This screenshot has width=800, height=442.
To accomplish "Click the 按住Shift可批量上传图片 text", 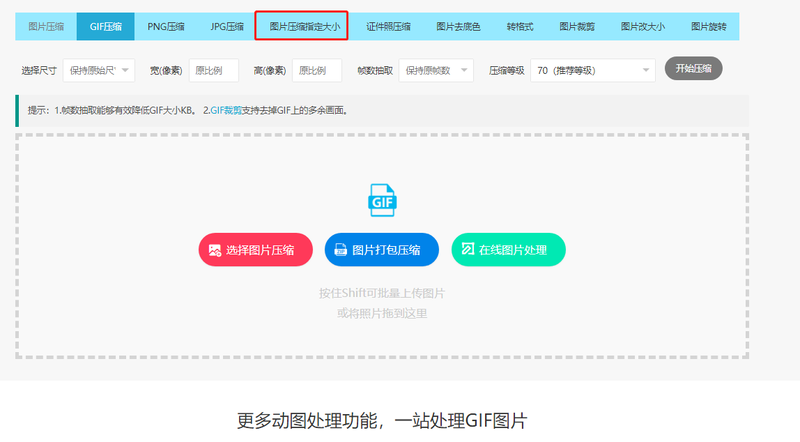I will (x=382, y=293).
